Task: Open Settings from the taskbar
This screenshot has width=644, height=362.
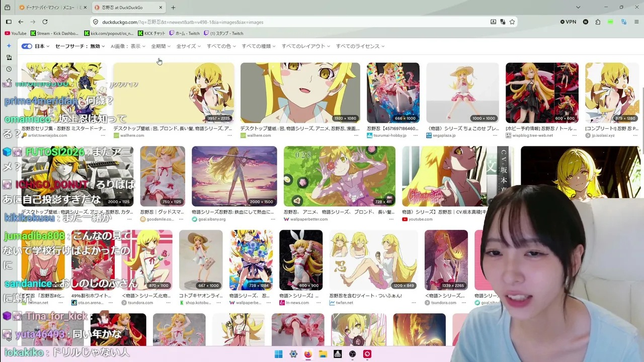Action: (x=293, y=354)
